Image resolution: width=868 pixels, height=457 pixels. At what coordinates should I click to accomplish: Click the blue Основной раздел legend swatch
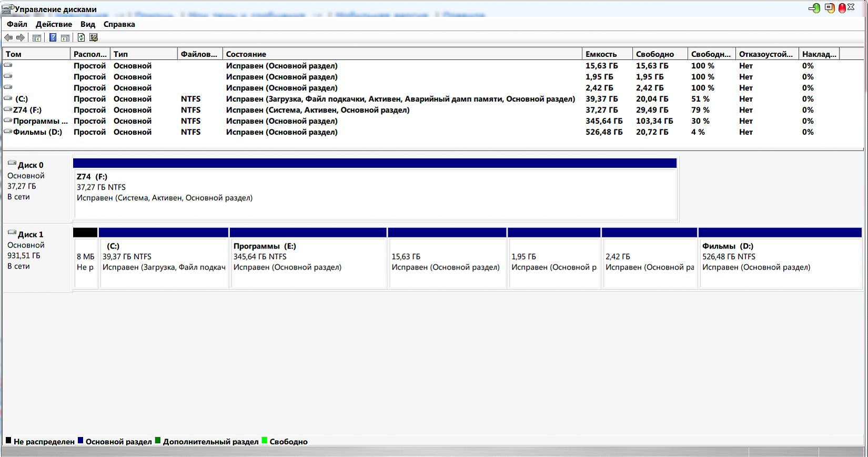[x=80, y=441]
